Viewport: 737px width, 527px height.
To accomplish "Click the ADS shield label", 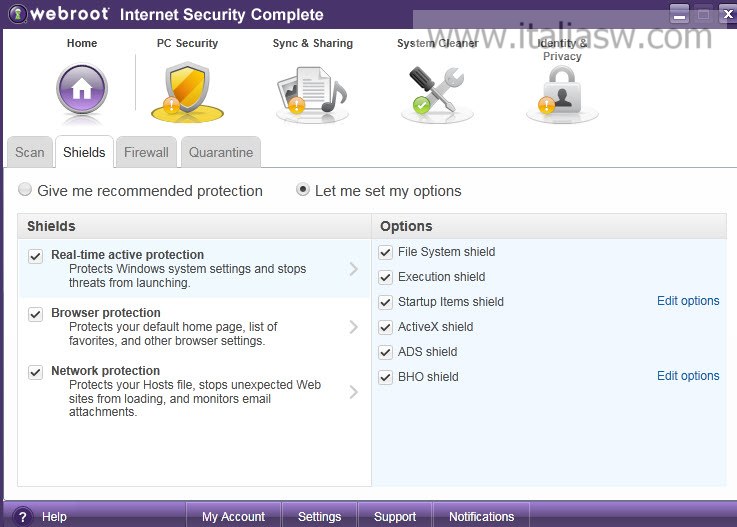I will click(x=427, y=352).
